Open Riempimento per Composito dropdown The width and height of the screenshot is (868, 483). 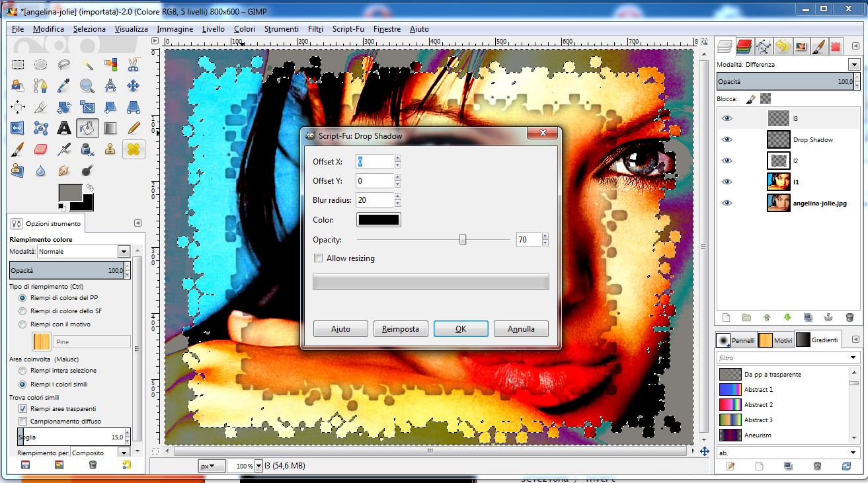124,453
